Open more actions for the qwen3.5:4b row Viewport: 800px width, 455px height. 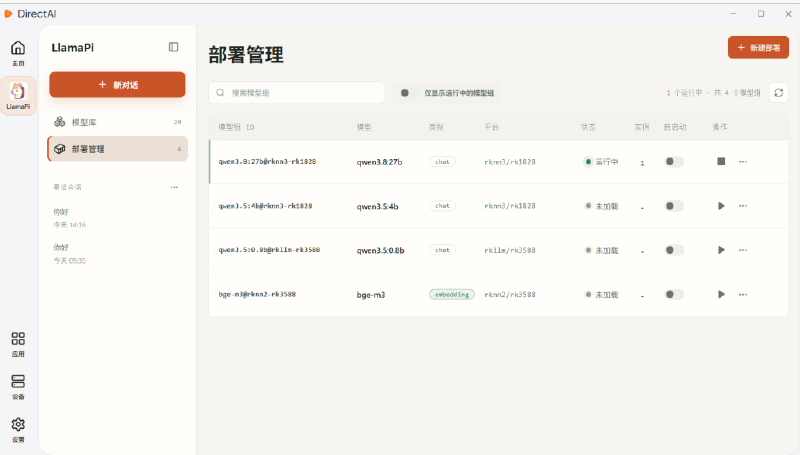(743, 206)
